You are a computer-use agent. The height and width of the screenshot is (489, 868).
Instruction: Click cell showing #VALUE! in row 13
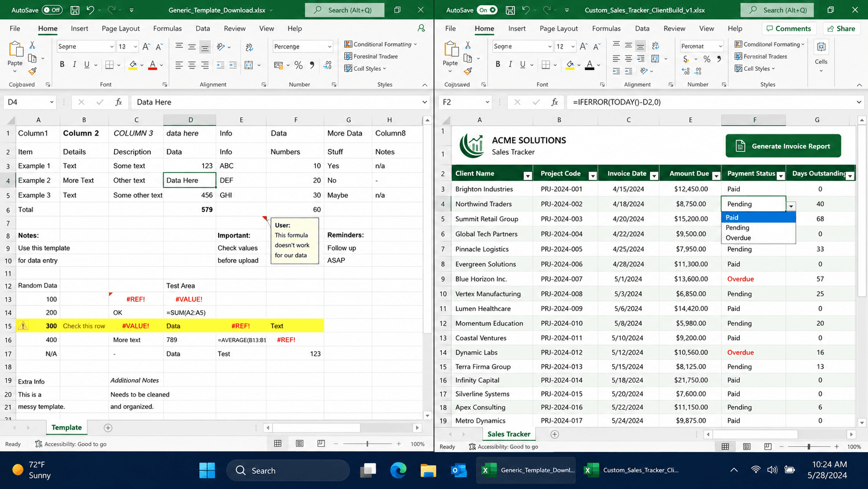click(x=189, y=299)
